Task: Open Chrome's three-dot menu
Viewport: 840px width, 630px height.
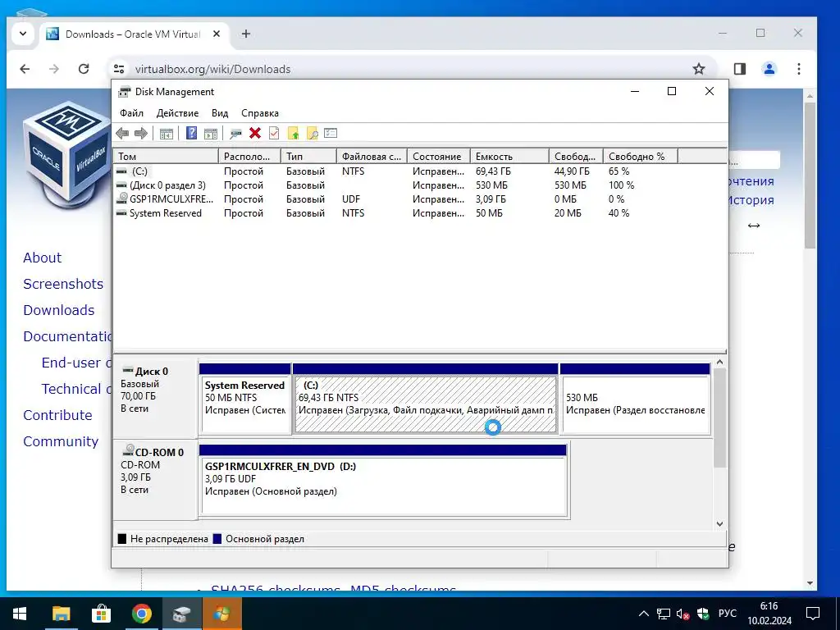Action: [799, 69]
